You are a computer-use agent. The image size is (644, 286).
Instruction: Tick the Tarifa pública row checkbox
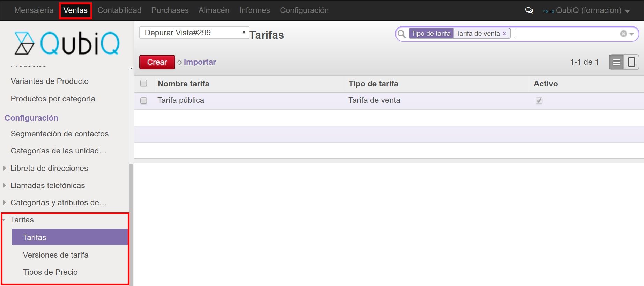143,101
